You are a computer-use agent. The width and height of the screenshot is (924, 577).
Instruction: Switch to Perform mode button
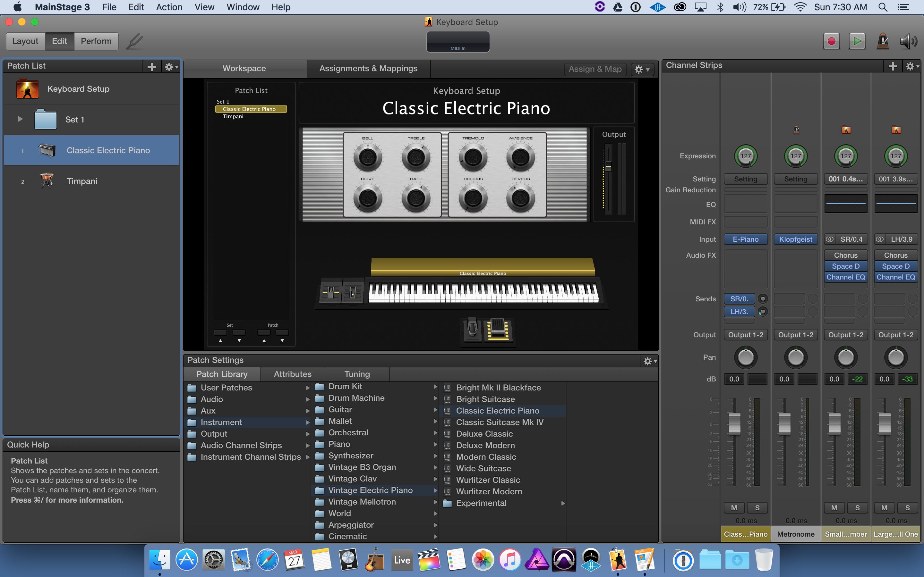pyautogui.click(x=96, y=41)
